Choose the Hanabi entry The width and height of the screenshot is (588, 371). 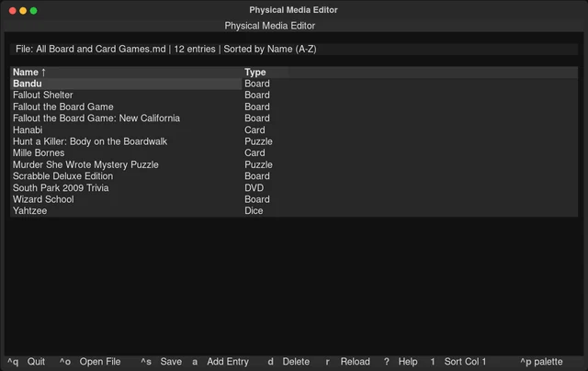point(28,130)
